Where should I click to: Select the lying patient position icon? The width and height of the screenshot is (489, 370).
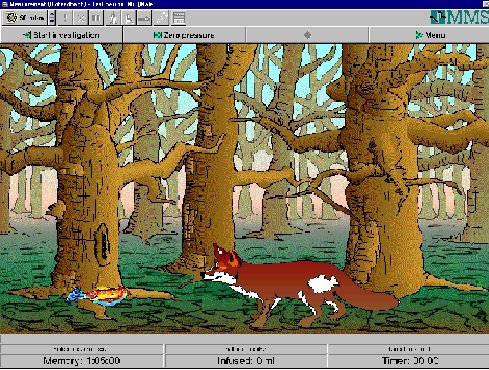[144, 18]
